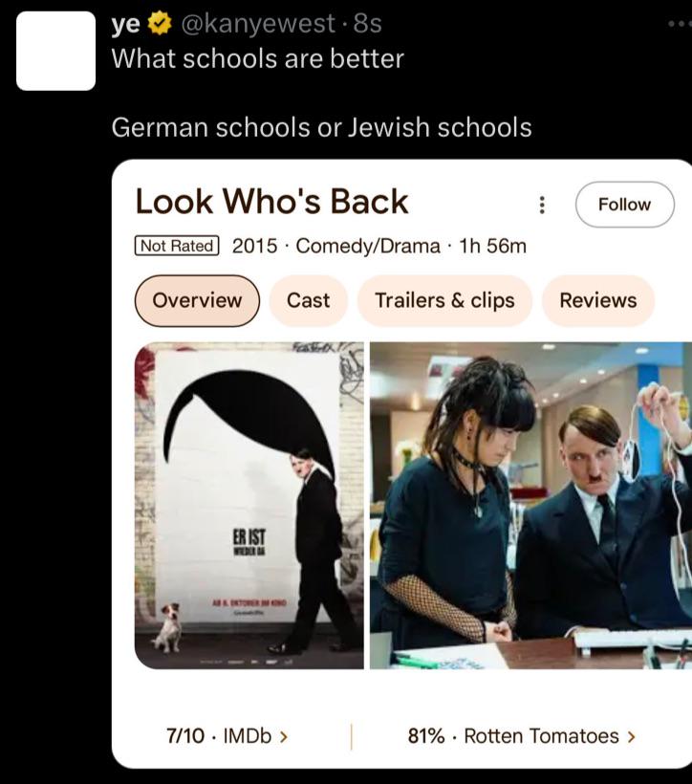This screenshot has width=692, height=784.
Task: Go to the Reviews tab
Action: (598, 300)
